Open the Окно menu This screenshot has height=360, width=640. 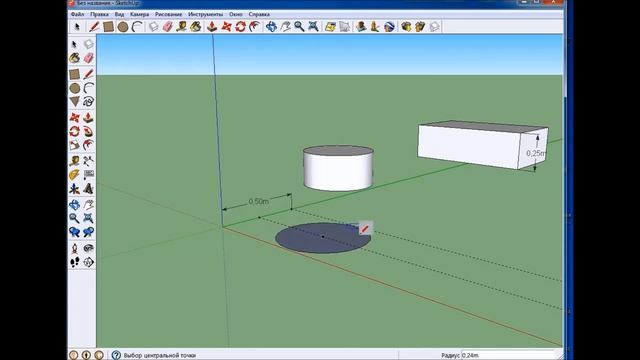click(236, 14)
